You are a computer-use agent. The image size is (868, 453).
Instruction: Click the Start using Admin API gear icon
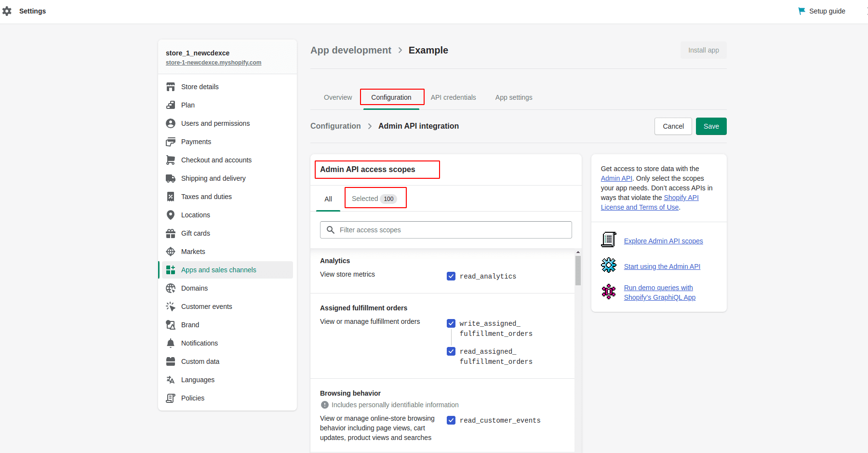click(609, 265)
